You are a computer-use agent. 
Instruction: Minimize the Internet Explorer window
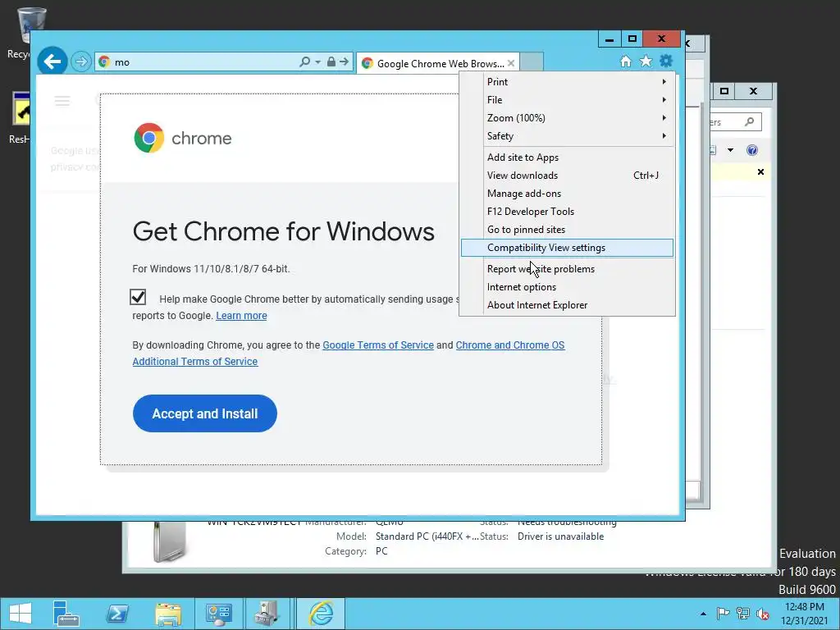click(x=609, y=39)
